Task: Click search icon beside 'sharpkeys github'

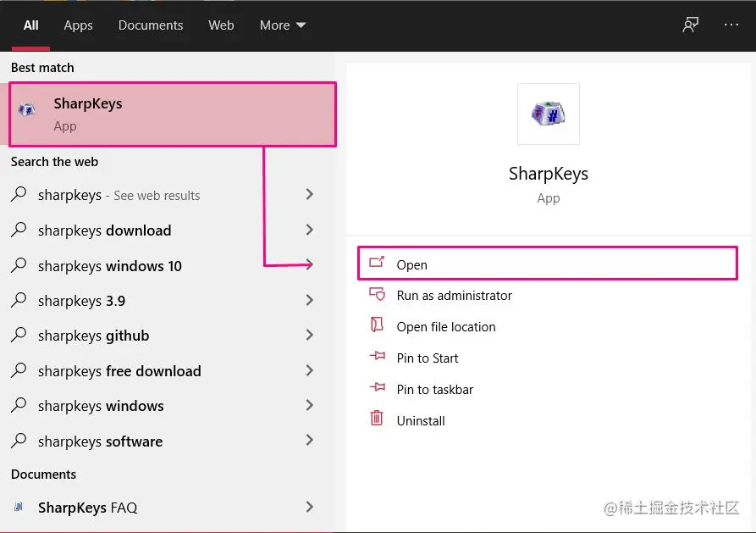Action: pos(19,335)
